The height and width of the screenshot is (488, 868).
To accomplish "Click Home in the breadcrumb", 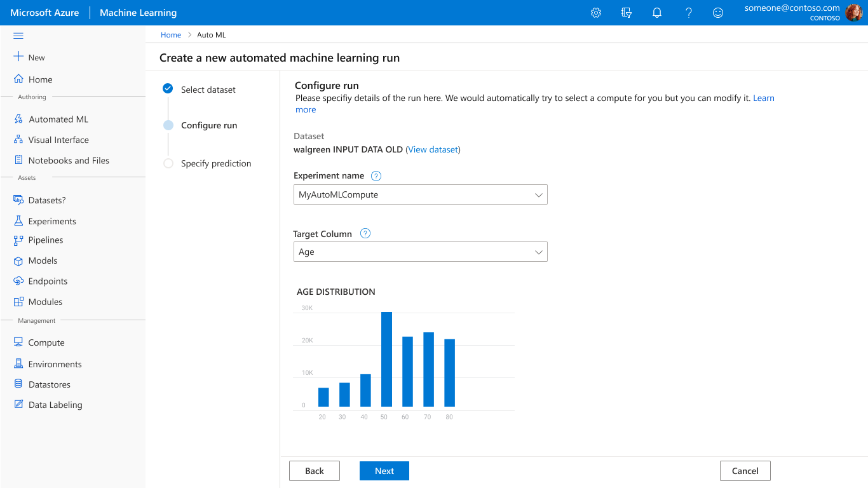I will click(x=171, y=35).
